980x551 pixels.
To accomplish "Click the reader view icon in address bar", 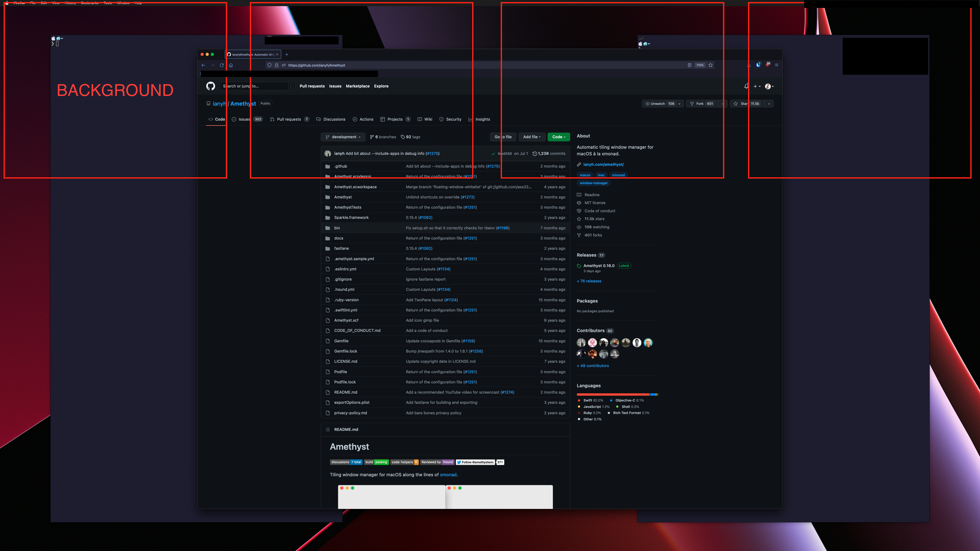I will [x=689, y=65].
